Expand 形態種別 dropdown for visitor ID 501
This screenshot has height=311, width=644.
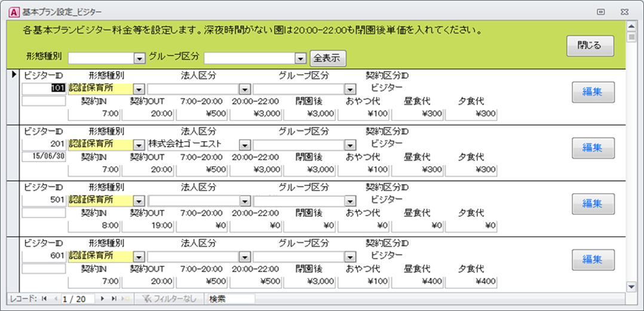(139, 200)
